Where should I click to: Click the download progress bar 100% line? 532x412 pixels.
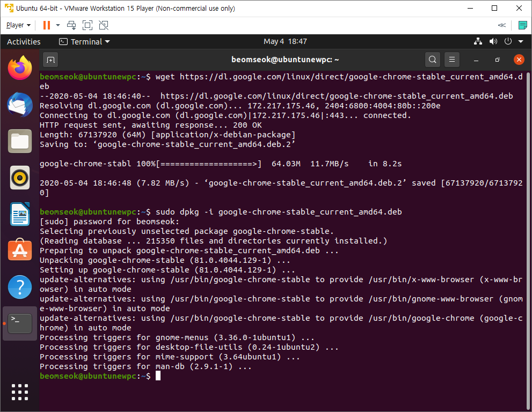pos(221,164)
